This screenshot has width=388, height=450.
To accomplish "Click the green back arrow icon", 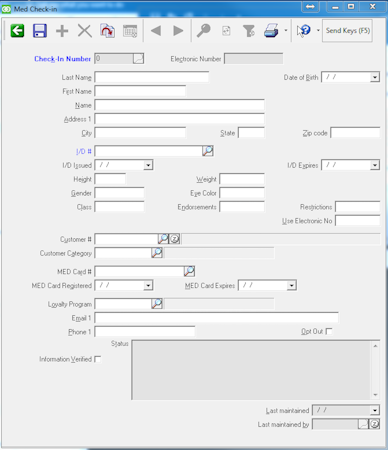I will pyautogui.click(x=17, y=31).
